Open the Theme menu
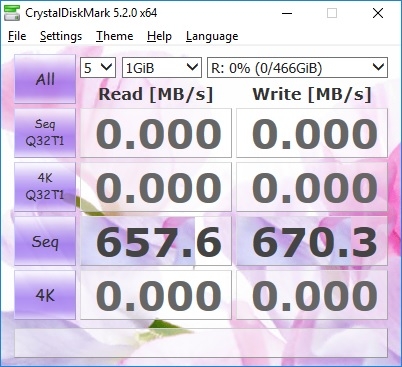The image size is (402, 367). click(x=115, y=36)
